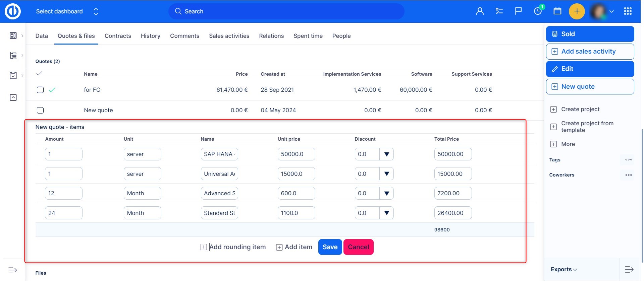Screen dimensions: 644x281
Task: Click the yellow plus quick-add button
Action: tap(577, 11)
